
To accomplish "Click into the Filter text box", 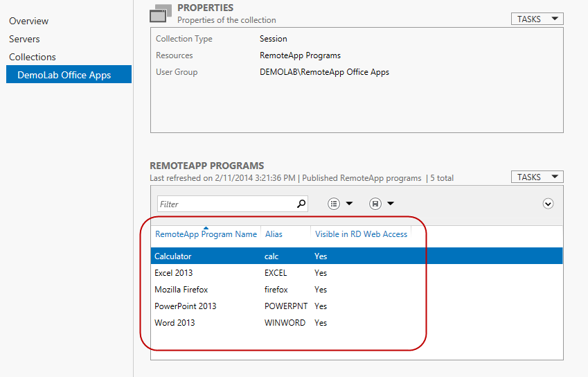I will (x=225, y=204).
